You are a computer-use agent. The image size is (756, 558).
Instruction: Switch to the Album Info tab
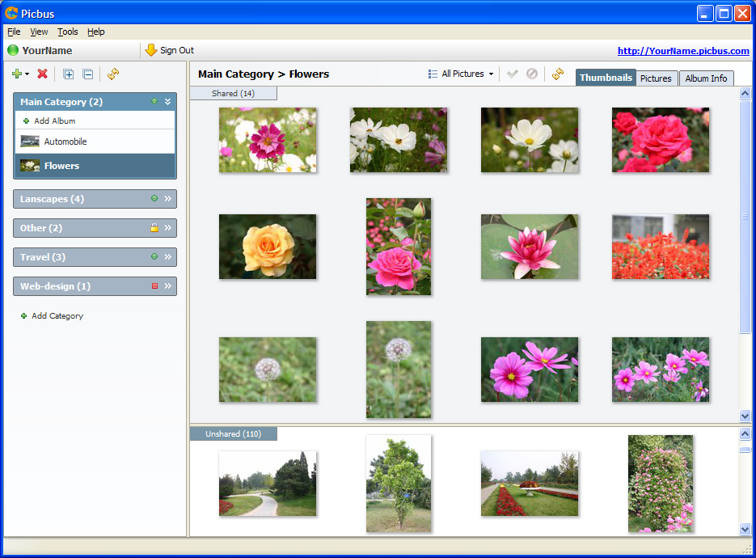click(706, 78)
